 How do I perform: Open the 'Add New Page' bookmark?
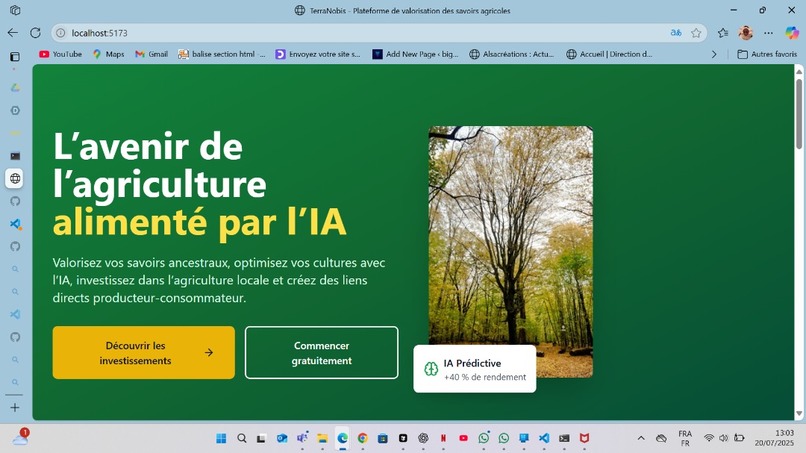click(415, 54)
